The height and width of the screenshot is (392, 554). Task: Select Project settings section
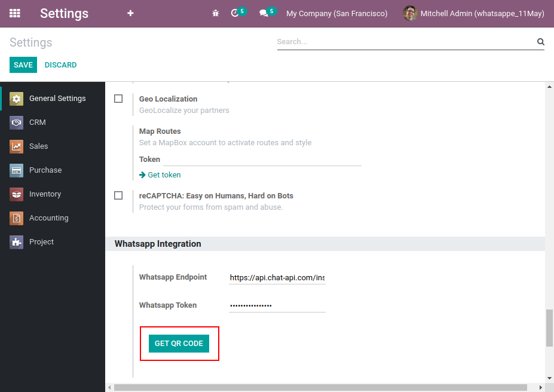(x=53, y=242)
